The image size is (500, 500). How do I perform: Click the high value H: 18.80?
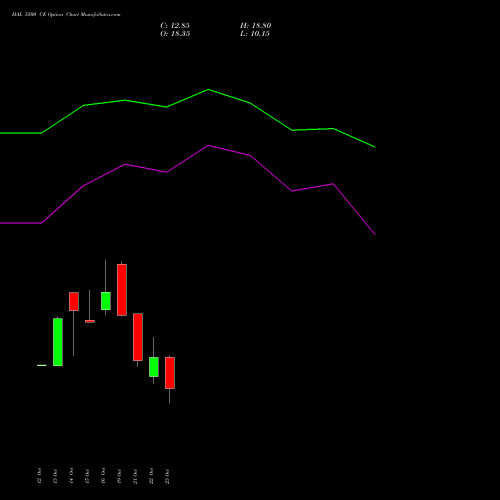click(x=255, y=26)
